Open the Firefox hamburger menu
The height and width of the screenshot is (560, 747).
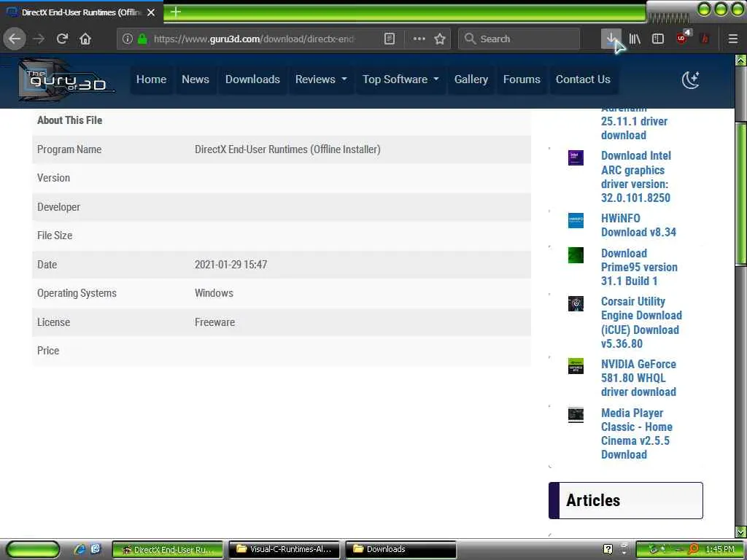point(732,39)
